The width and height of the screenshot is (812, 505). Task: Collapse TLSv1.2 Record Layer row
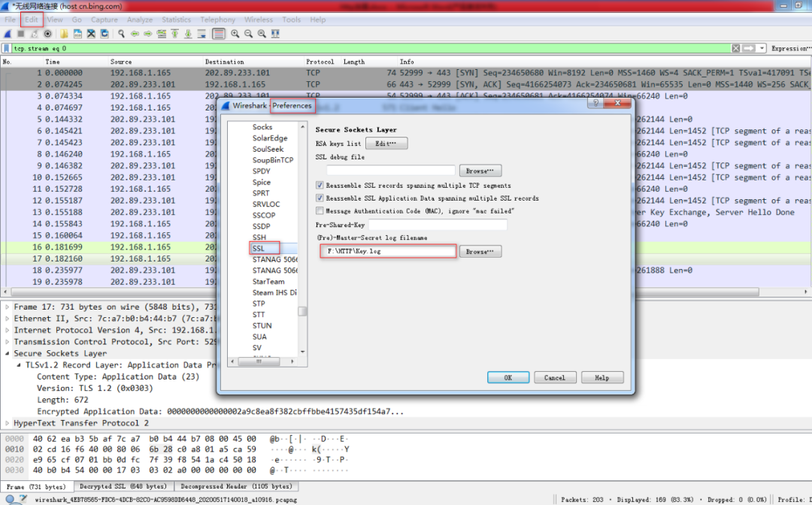pyautogui.click(x=19, y=364)
